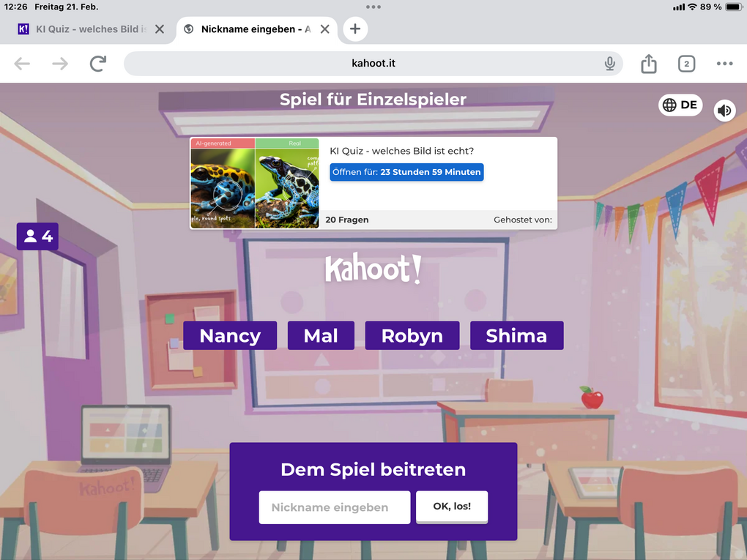
Task: Select player name Robyn
Action: point(412,336)
